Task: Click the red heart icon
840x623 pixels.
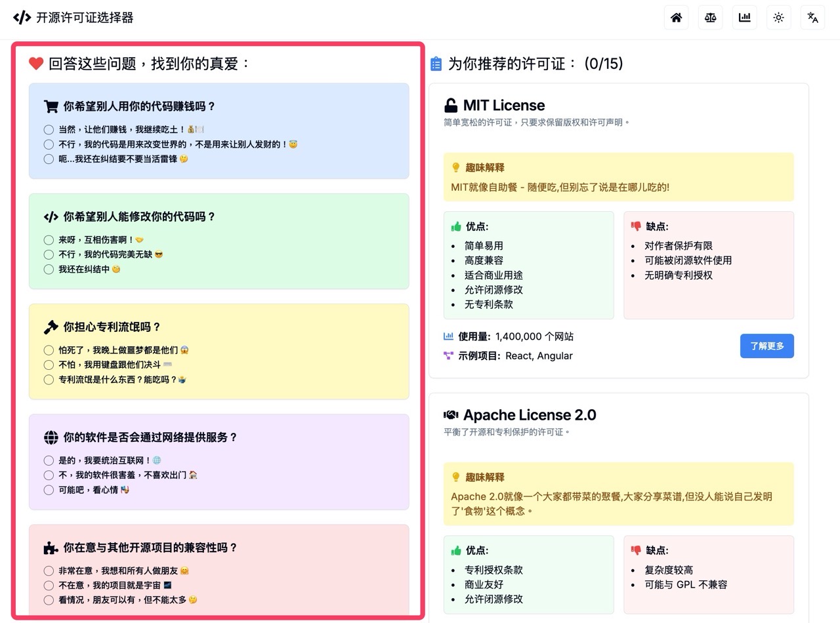Action: tap(36, 64)
